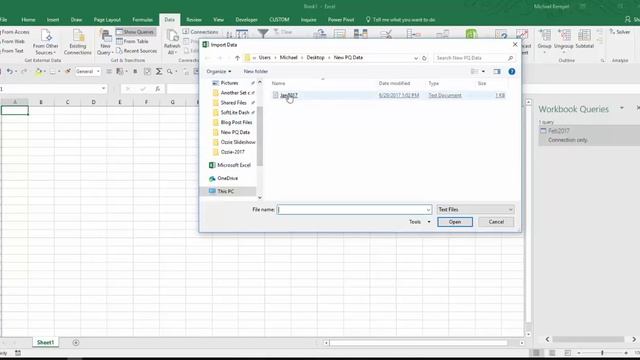Viewport: 640px width, 360px height.
Task: Click the Name Box dropdown arrow
Action: pos(103,89)
